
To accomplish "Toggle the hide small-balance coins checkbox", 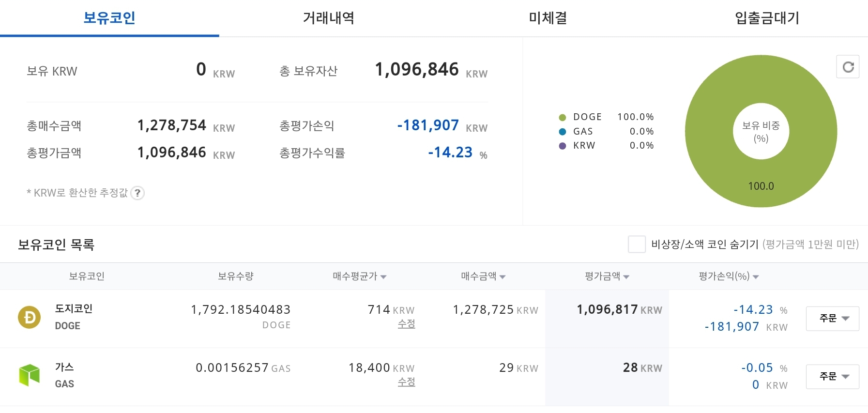I will [x=637, y=244].
